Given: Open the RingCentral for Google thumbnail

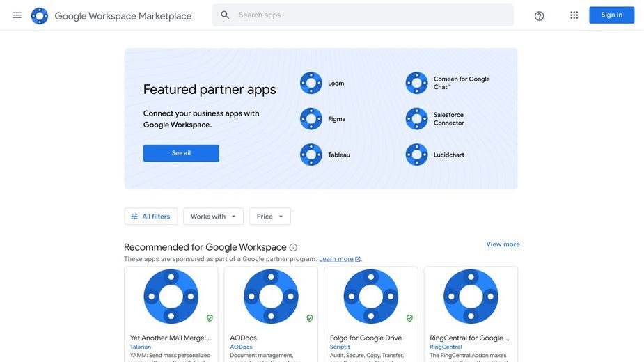Looking at the screenshot, I should pyautogui.click(x=471, y=297).
